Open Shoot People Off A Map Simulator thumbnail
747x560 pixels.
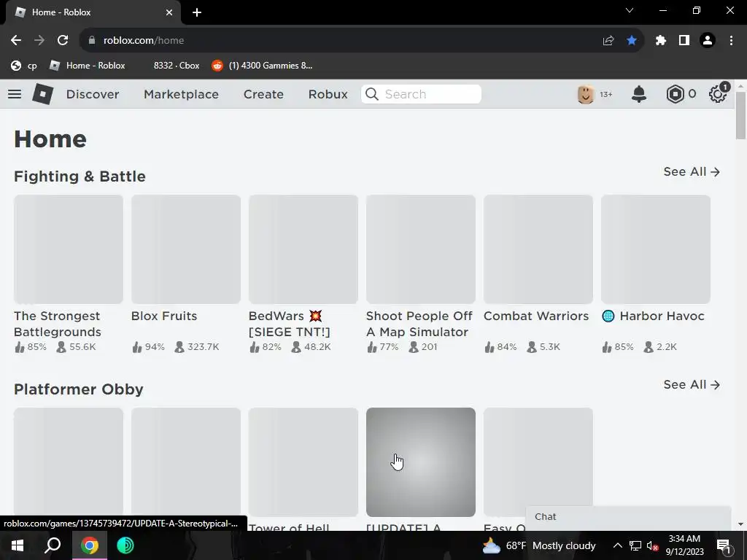pyautogui.click(x=421, y=249)
